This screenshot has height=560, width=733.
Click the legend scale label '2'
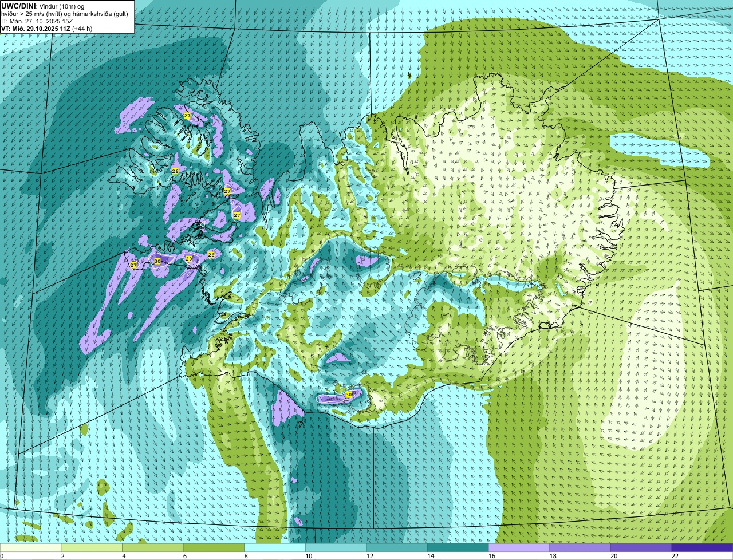62,556
